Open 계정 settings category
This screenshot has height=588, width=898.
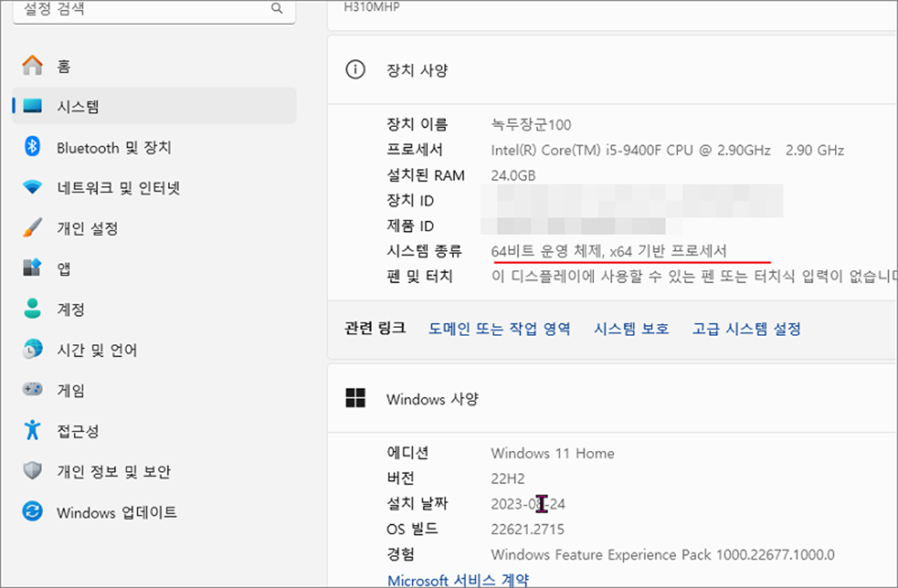pyautogui.click(x=154, y=309)
